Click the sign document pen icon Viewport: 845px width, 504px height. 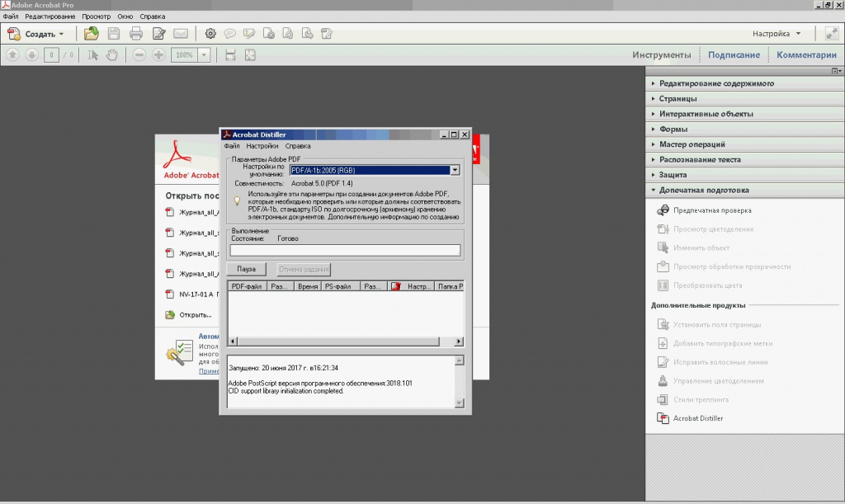coord(159,34)
